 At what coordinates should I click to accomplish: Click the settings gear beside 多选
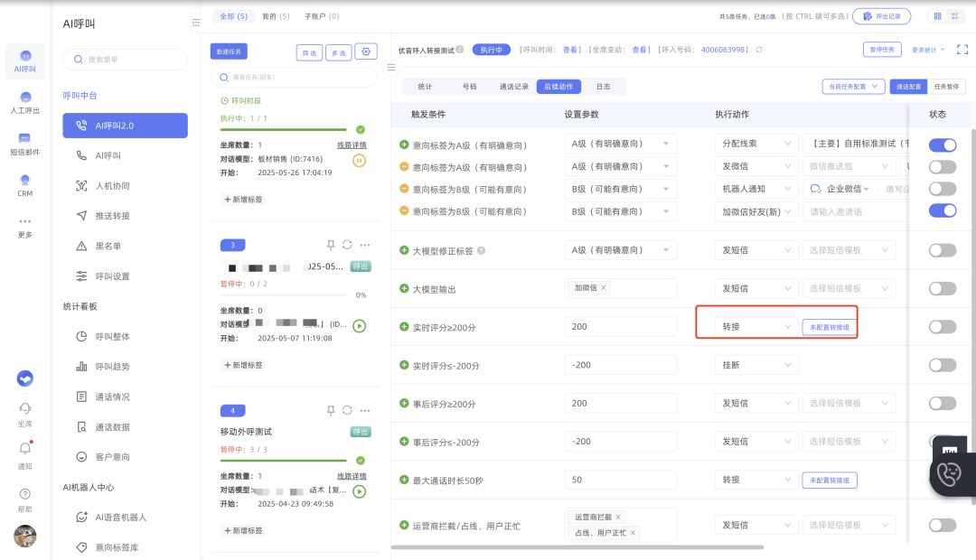(366, 52)
